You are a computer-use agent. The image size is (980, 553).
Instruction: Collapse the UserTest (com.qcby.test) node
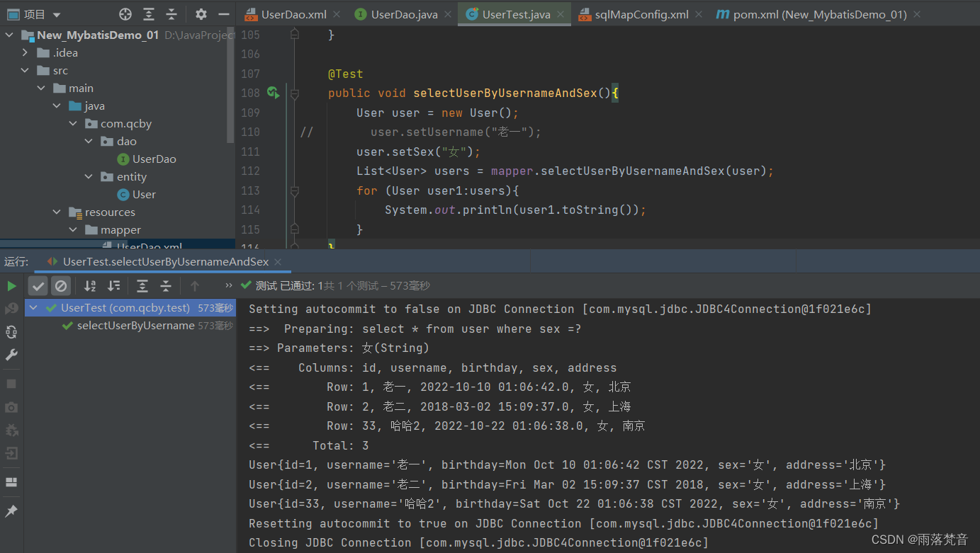click(x=33, y=308)
